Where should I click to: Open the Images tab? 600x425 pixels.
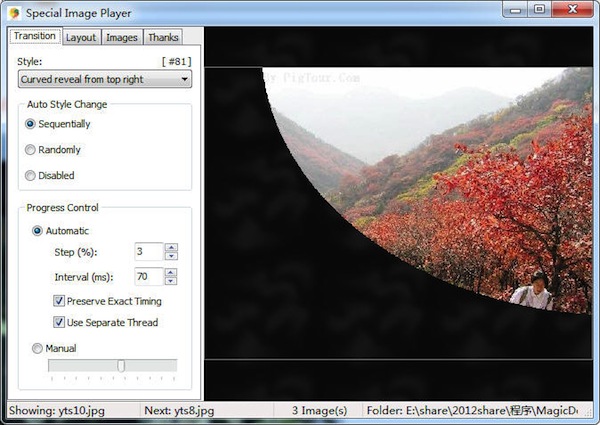[x=121, y=37]
